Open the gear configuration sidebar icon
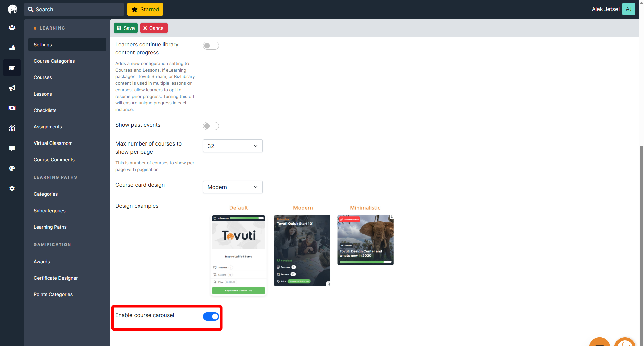644x346 pixels. [x=12, y=188]
